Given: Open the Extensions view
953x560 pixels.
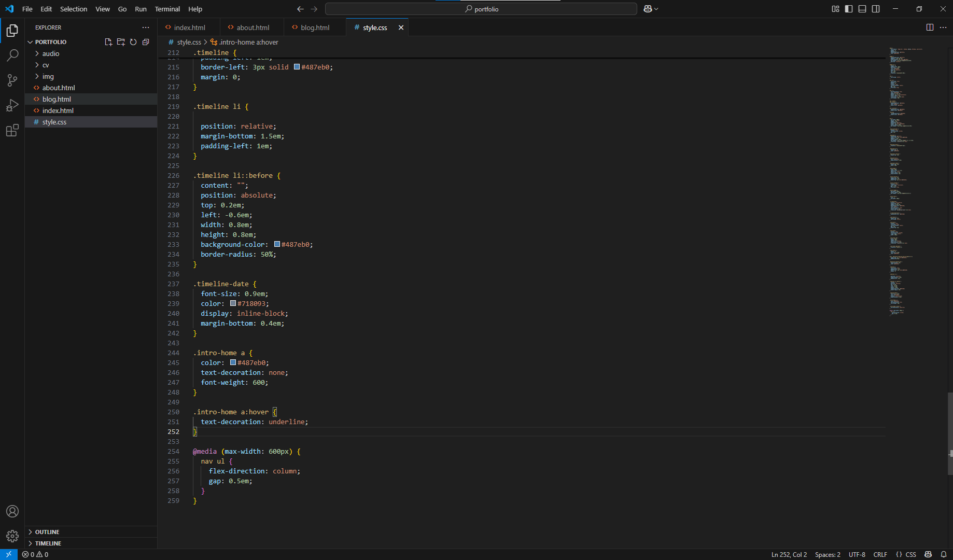Looking at the screenshot, I should [x=12, y=130].
